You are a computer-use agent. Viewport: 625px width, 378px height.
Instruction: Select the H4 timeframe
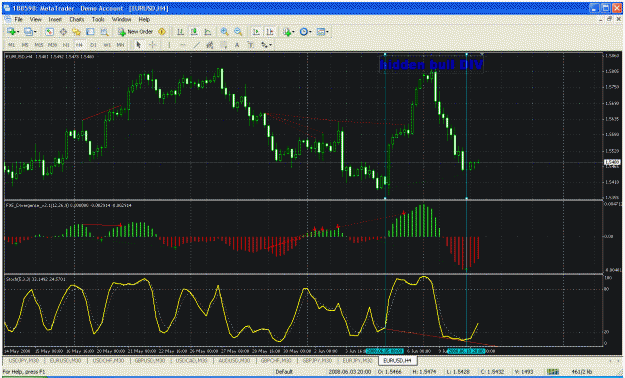(79, 45)
